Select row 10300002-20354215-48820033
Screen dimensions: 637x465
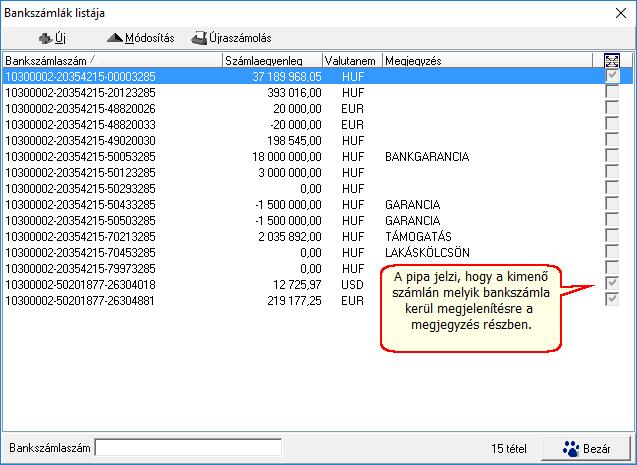pos(318,124)
